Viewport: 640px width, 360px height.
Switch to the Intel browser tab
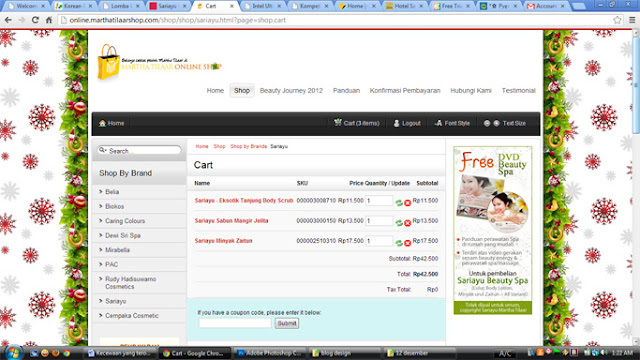(x=262, y=6)
